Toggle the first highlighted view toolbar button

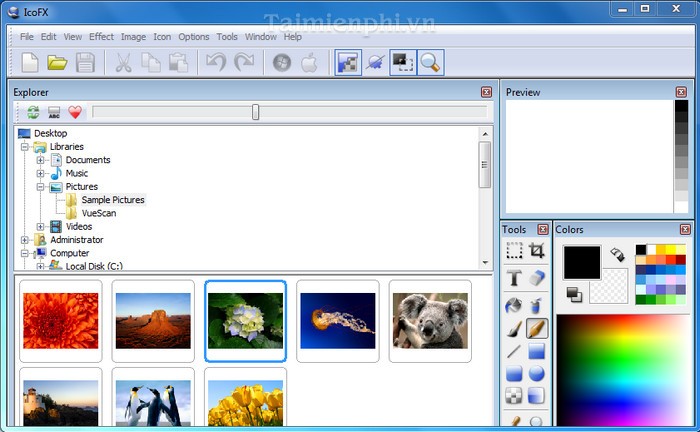coord(349,63)
